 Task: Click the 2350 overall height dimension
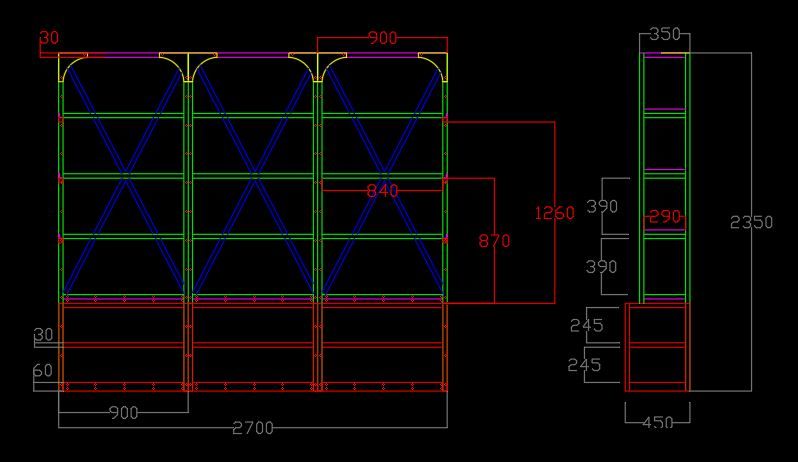pos(751,222)
